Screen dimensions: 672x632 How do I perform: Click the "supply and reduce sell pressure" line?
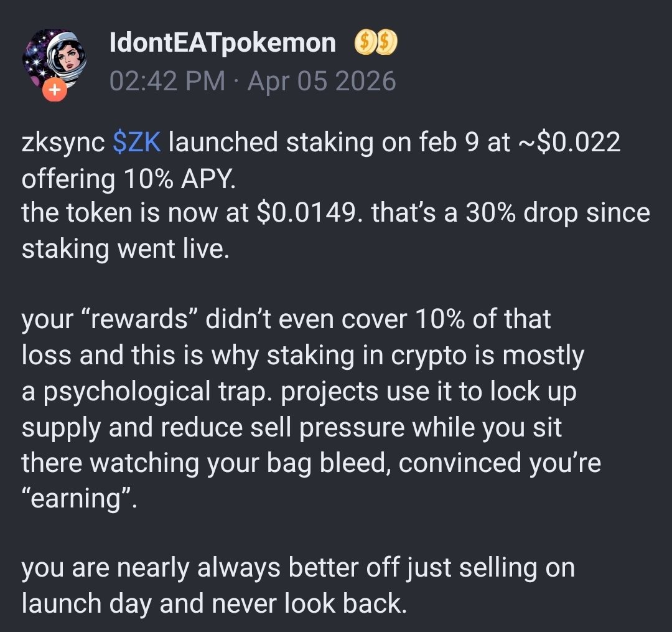[x=292, y=428]
